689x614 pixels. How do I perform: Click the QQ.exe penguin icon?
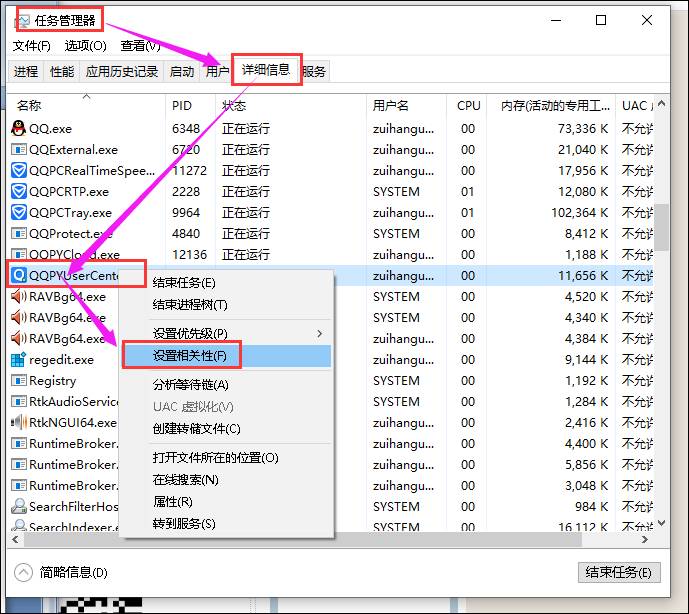[x=18, y=128]
